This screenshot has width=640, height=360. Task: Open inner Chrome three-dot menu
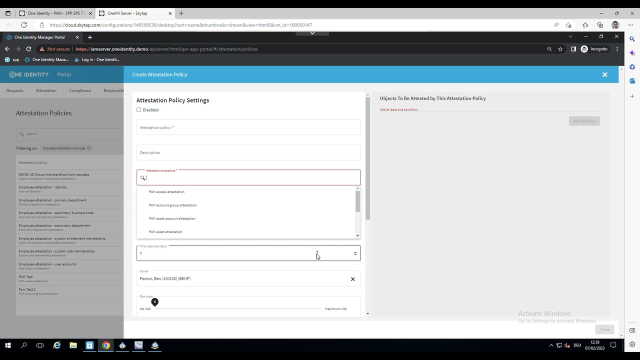click(x=617, y=49)
